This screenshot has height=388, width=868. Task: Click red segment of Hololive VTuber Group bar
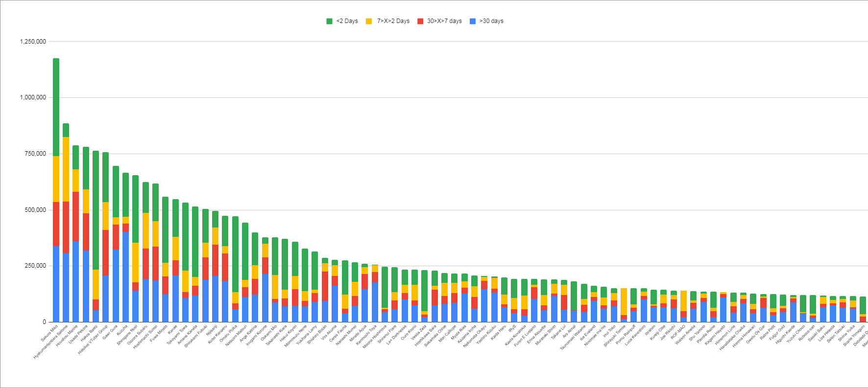coord(106,253)
